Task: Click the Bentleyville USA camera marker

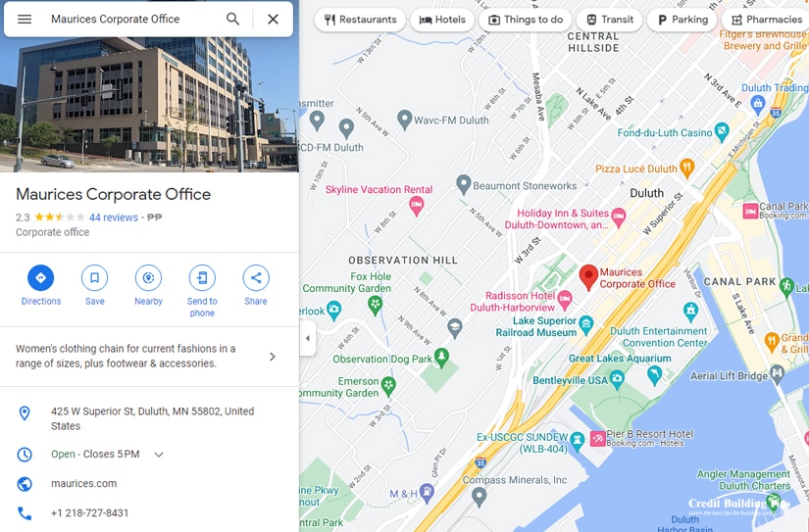Action: (x=617, y=380)
